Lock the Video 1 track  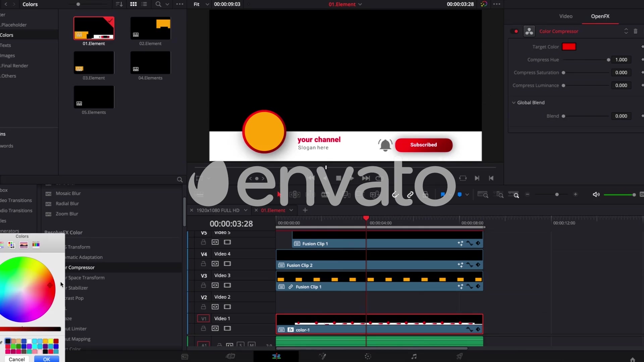pos(203,328)
